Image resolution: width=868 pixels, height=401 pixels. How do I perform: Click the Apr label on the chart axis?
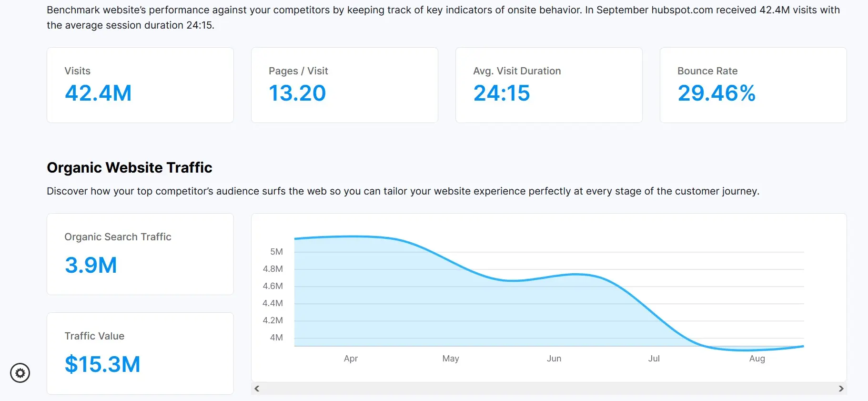351,359
